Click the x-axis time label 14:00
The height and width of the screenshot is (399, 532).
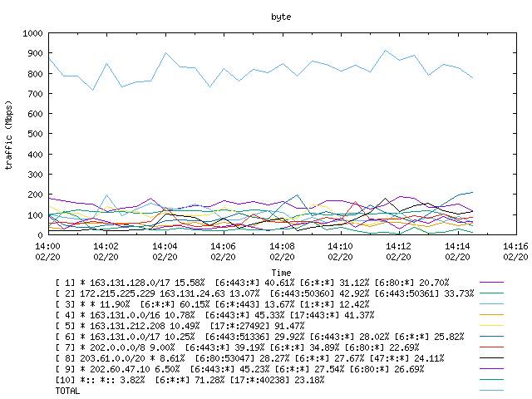click(x=48, y=246)
